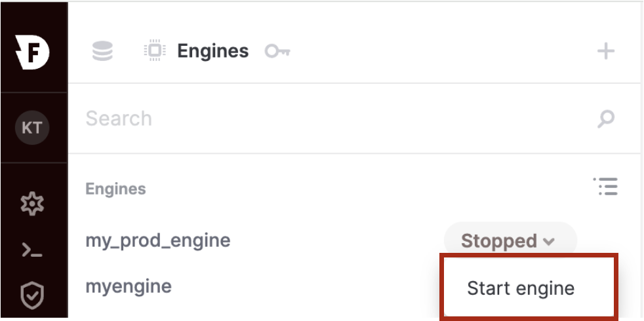Select myengine in the list
The image size is (644, 321).
pyautogui.click(x=128, y=287)
